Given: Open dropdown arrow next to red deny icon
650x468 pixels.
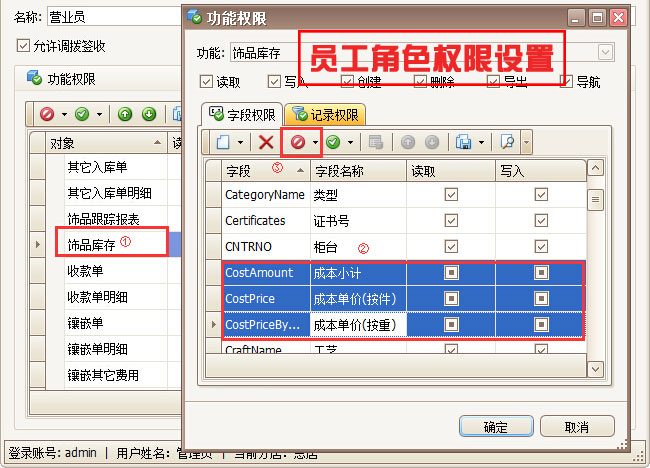Looking at the screenshot, I should click(x=315, y=143).
